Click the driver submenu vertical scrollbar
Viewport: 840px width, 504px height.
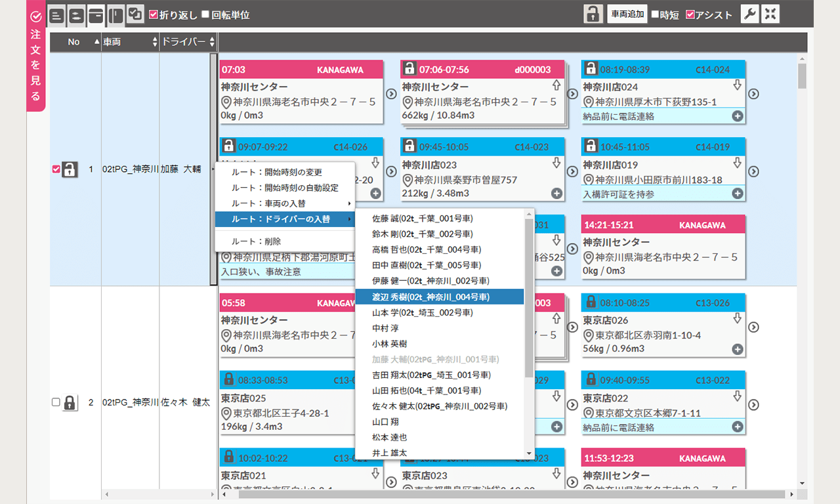coord(529,299)
